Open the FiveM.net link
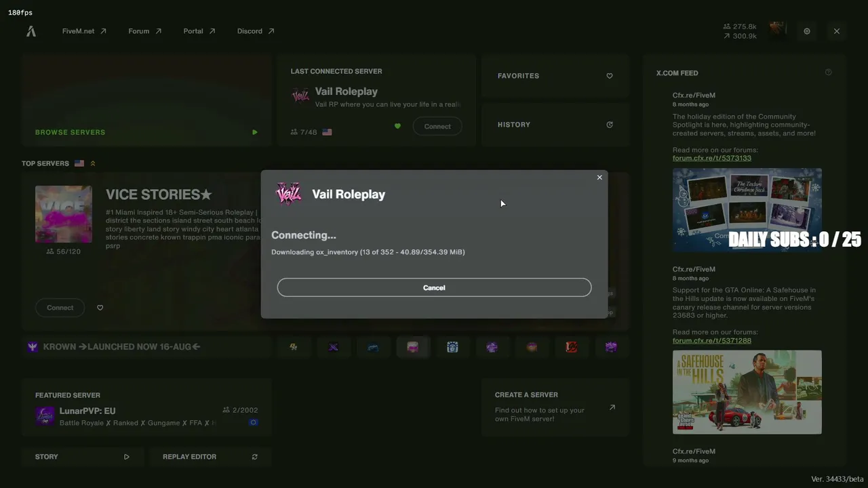This screenshot has height=488, width=868. pos(84,31)
